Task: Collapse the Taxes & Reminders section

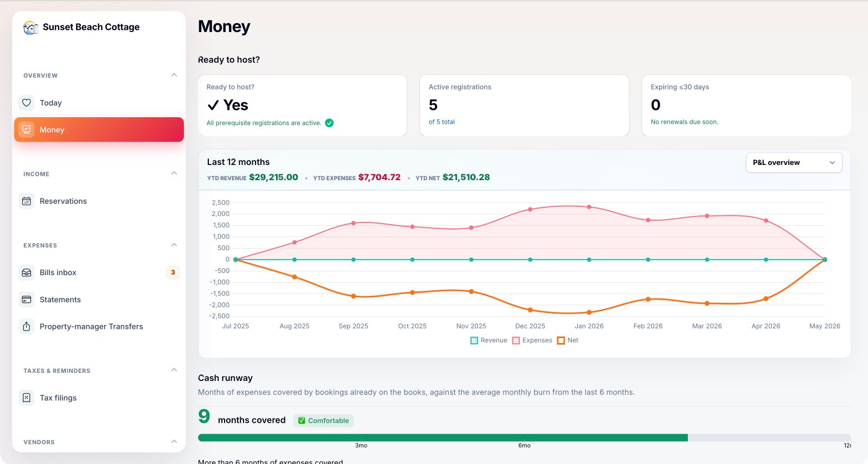Action: click(x=174, y=370)
